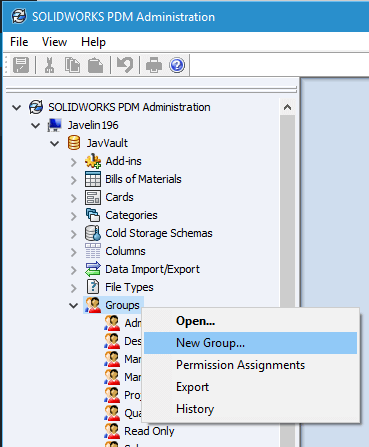Click the File Types document icon

click(x=93, y=287)
